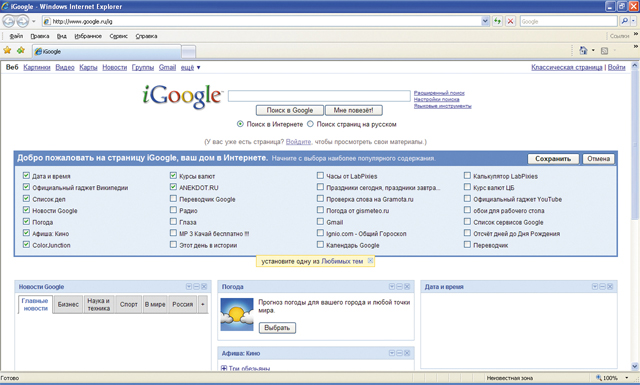Minimize the Дата и время gadget
This screenshot has height=385, width=640.
[602, 287]
